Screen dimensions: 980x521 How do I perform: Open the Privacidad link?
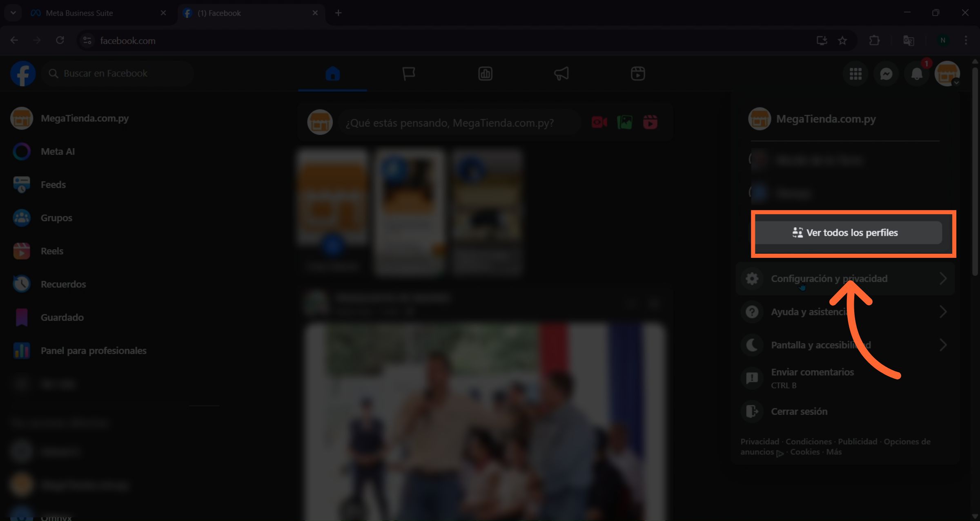759,441
